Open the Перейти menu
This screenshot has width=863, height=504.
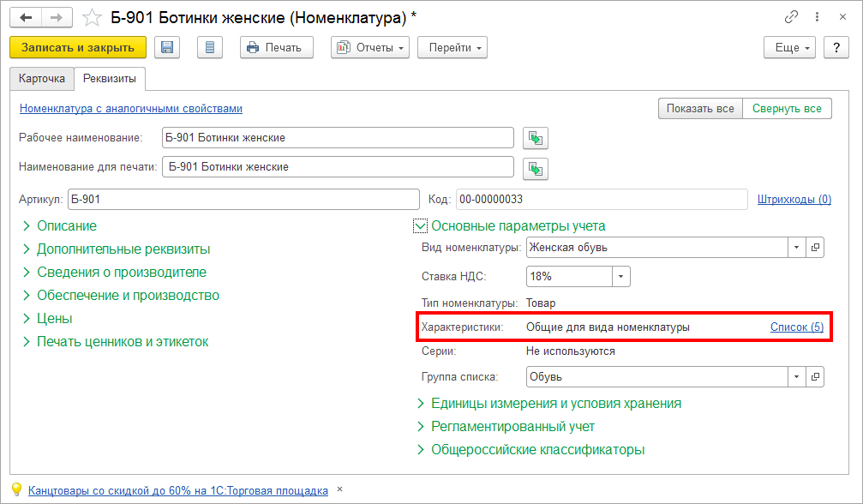click(x=452, y=47)
